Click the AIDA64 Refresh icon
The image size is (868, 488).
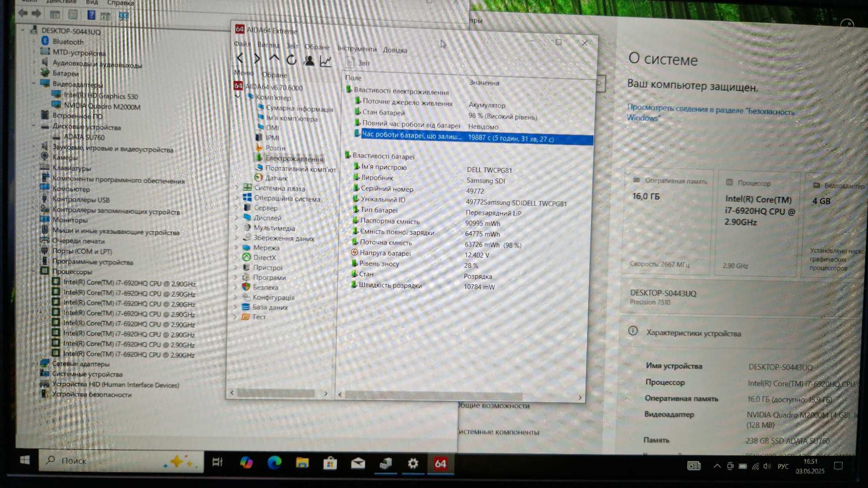291,60
